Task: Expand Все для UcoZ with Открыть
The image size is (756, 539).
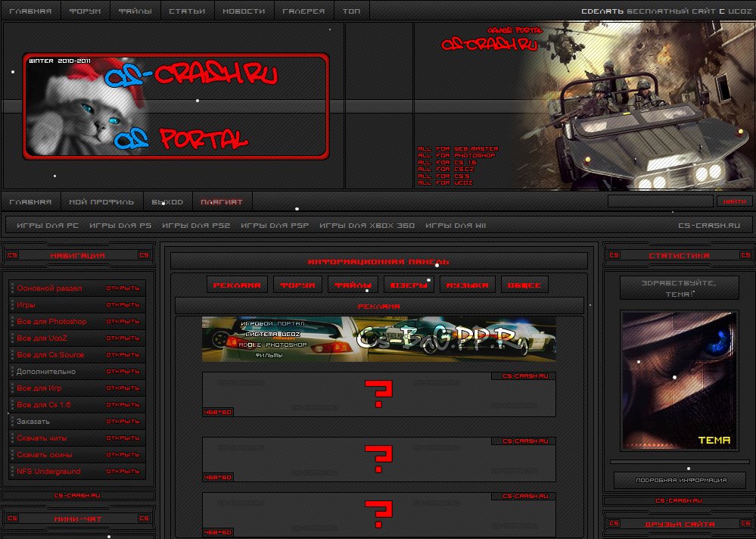Action: 123,338
